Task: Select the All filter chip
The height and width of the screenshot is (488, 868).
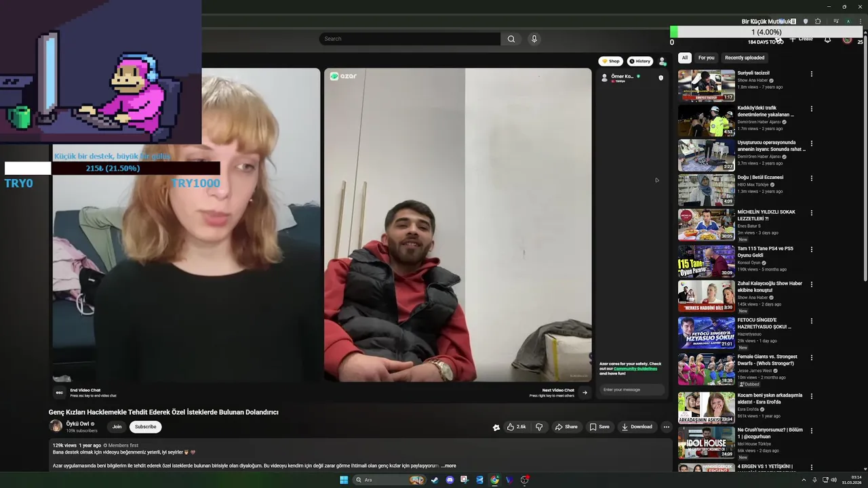Action: click(x=685, y=58)
